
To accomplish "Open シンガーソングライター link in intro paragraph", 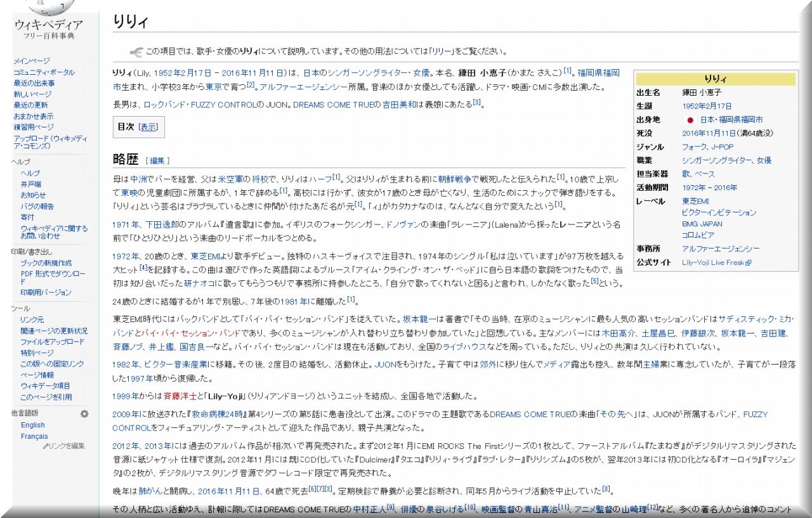I will click(x=369, y=73).
